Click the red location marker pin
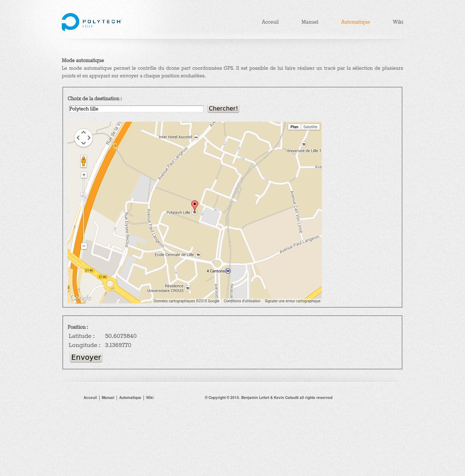 pos(195,205)
